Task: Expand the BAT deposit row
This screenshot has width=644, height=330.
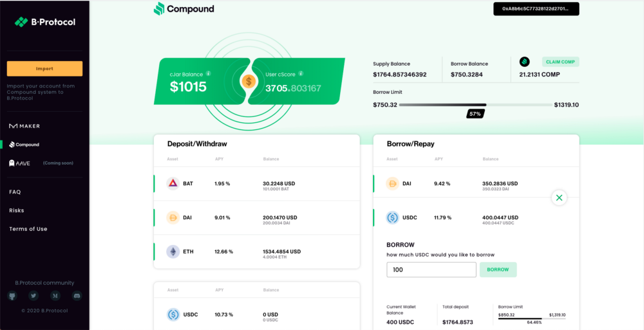Action: pos(257,183)
